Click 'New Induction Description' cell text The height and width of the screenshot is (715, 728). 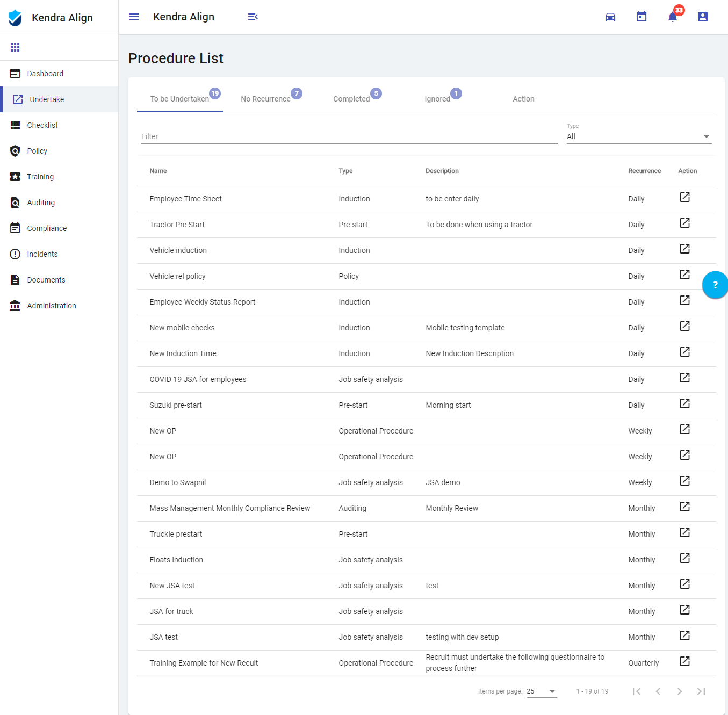470,353
